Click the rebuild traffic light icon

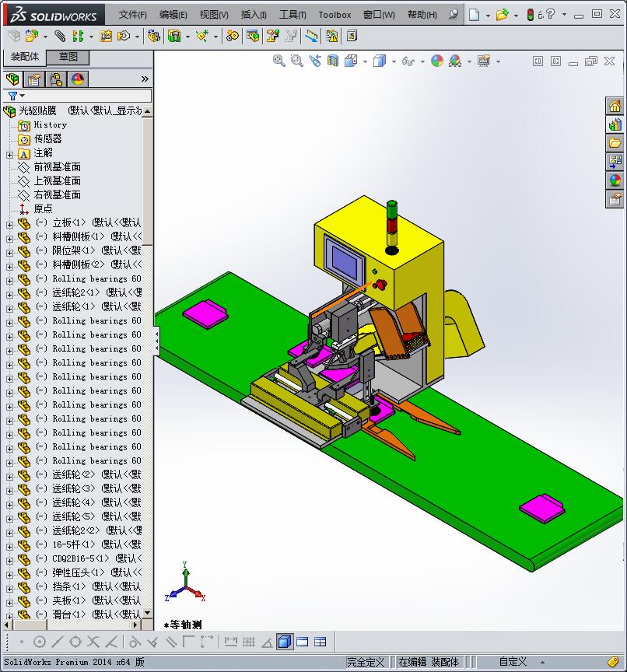coord(530,15)
